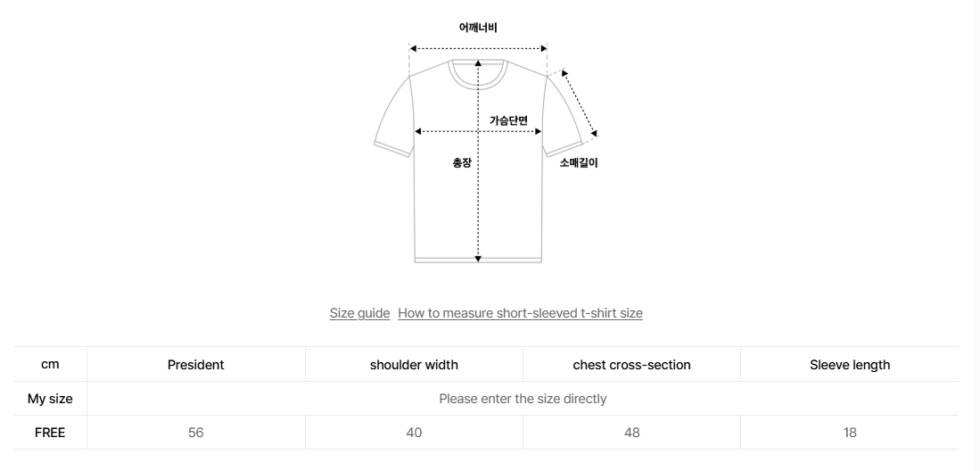Viewport: 980px width, 471px height.
Task: Click the cm unit header cell
Action: point(50,365)
